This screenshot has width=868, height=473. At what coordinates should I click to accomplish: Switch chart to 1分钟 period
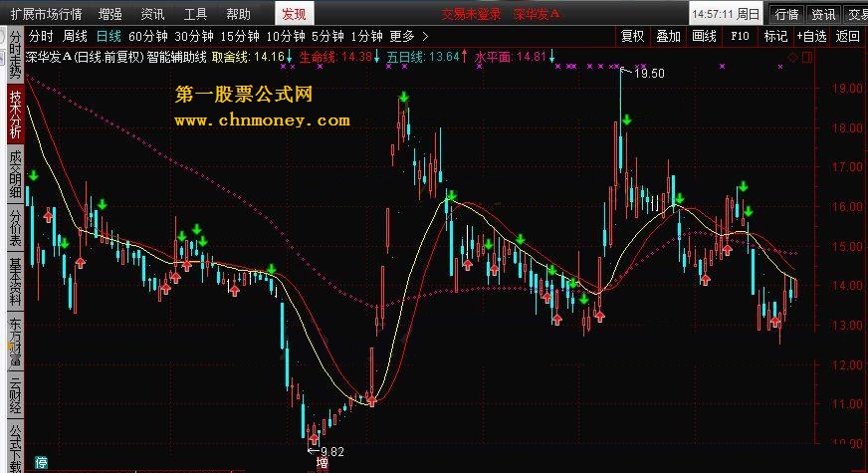click(366, 37)
